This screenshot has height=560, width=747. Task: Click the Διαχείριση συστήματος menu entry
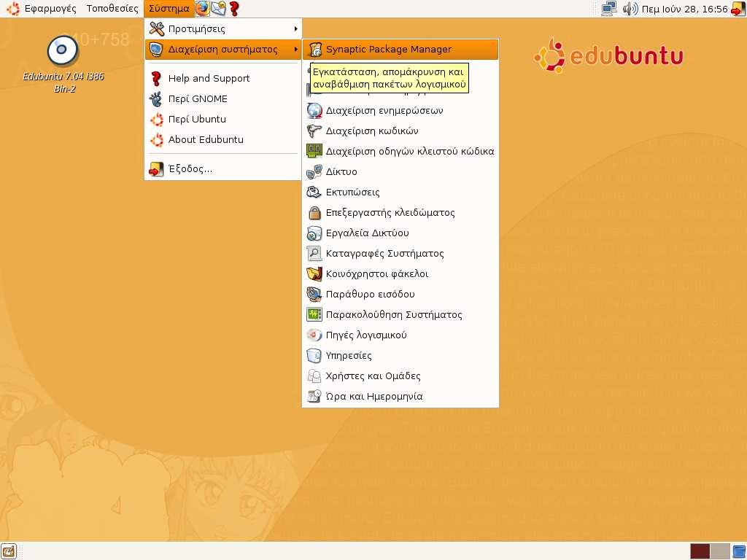(223, 50)
